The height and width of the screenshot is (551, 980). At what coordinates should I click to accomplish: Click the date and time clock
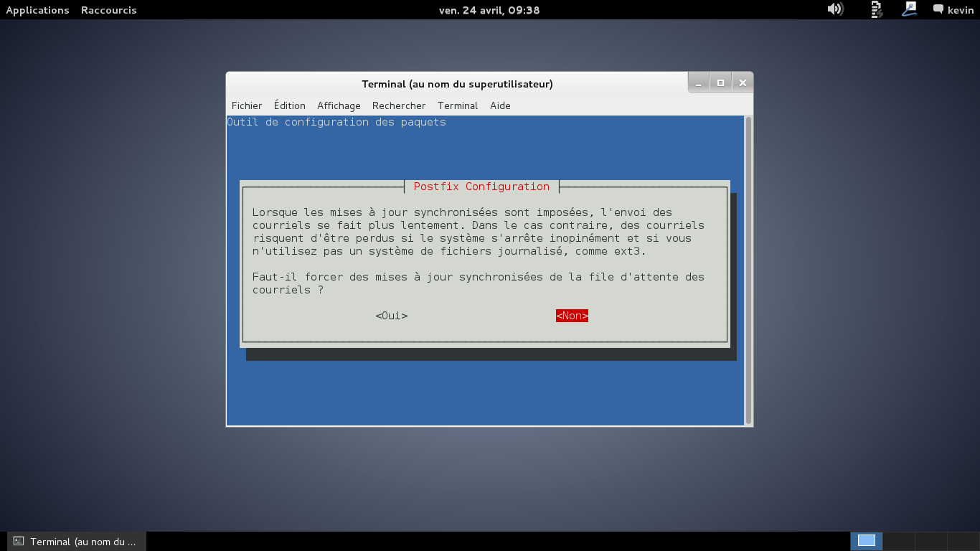pyautogui.click(x=489, y=10)
